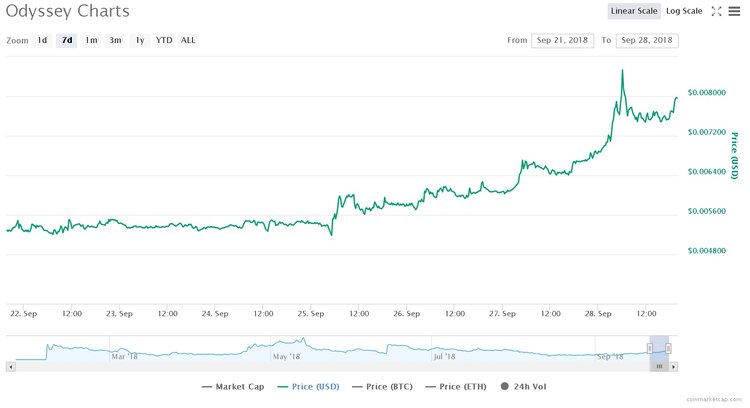Toggle Price (USD) series in legend

pos(309,386)
